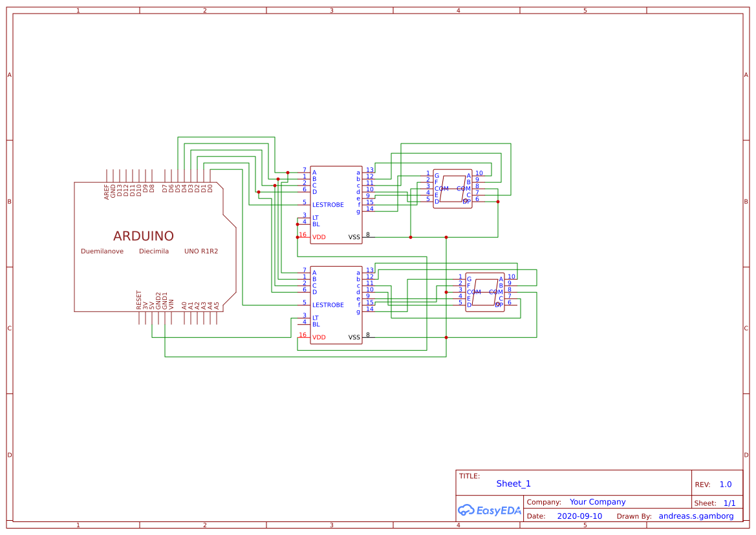Click the AREF pin on the Arduino
756x535 pixels.
tap(108, 187)
